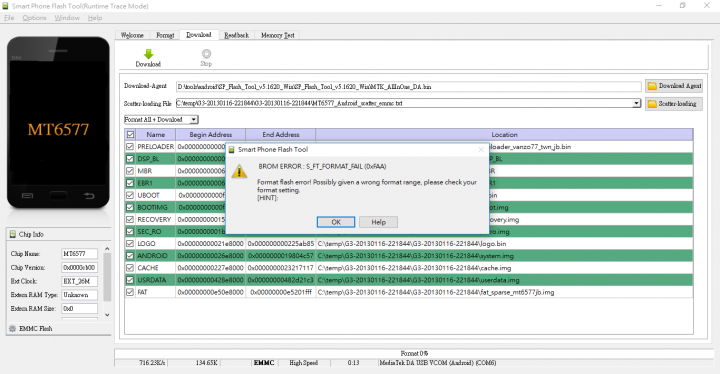Image resolution: width=720 pixels, height=374 pixels.
Task: Uncheck the PRELOADER checkbox
Action: [x=130, y=147]
